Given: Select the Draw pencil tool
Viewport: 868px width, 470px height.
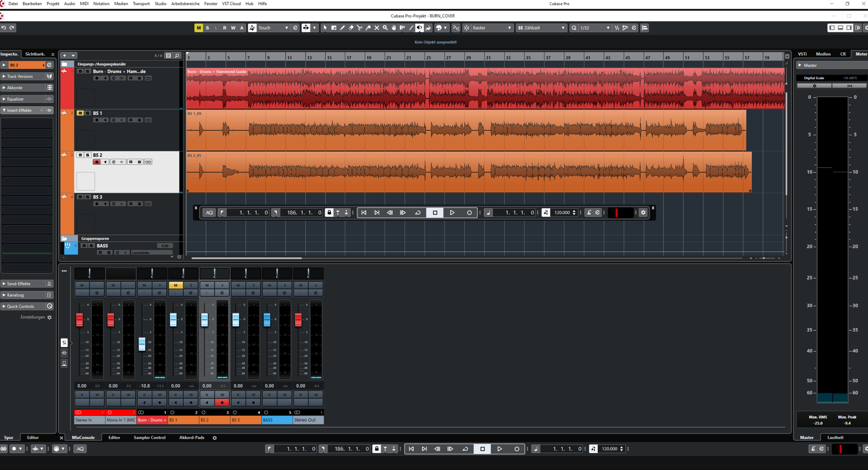Looking at the screenshot, I should tap(342, 28).
